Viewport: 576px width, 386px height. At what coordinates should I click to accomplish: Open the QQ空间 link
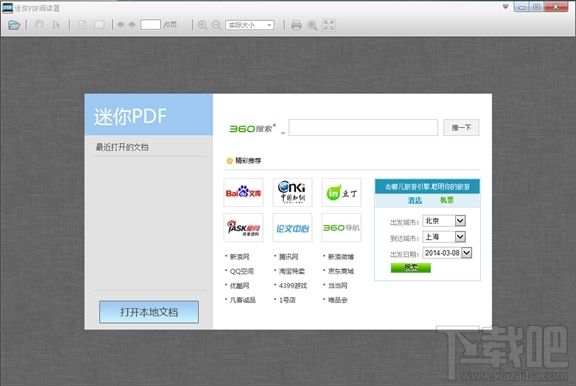point(242,271)
